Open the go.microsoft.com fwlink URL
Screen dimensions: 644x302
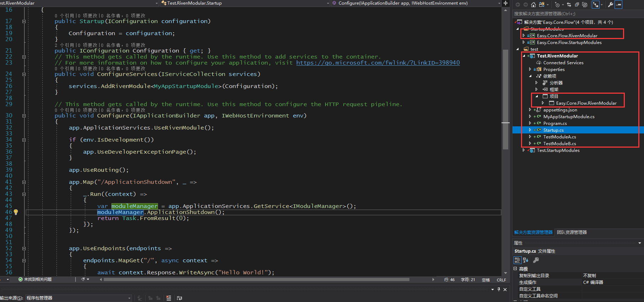tap(378, 63)
